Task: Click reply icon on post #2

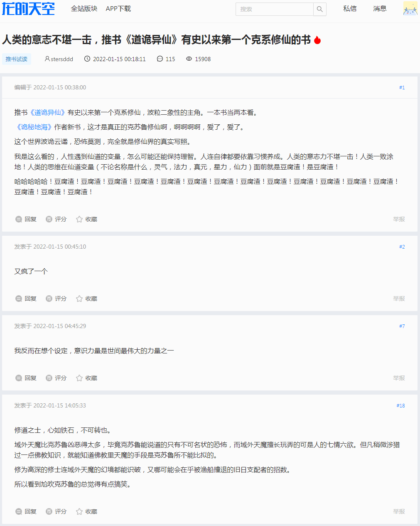Action: (19, 299)
